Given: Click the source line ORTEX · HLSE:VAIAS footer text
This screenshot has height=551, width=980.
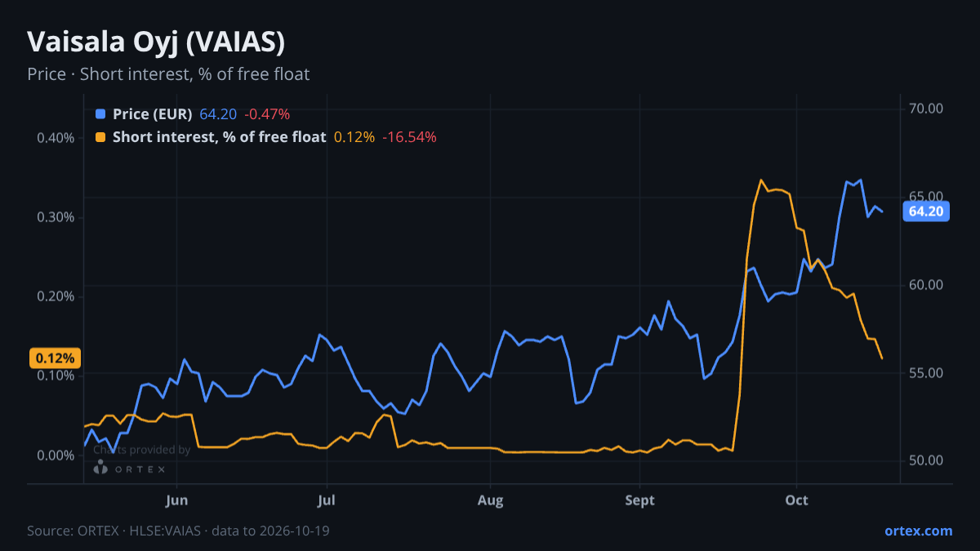Looking at the screenshot, I should pyautogui.click(x=178, y=531).
